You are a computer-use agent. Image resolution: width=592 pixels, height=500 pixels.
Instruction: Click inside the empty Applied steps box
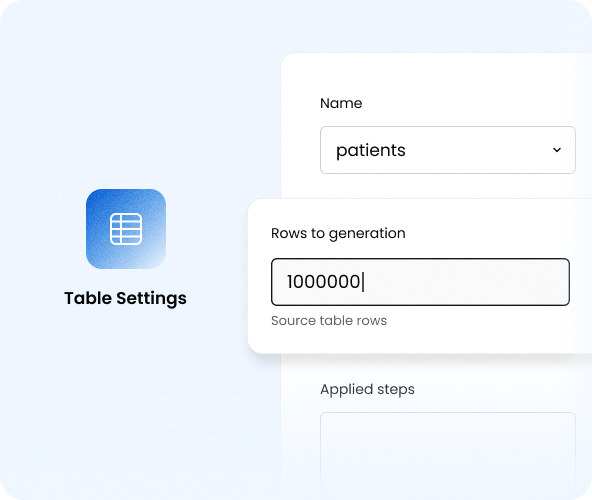click(448, 453)
